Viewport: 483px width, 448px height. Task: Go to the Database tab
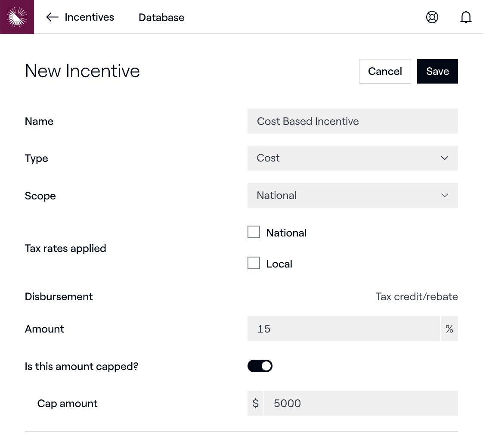coord(161,18)
